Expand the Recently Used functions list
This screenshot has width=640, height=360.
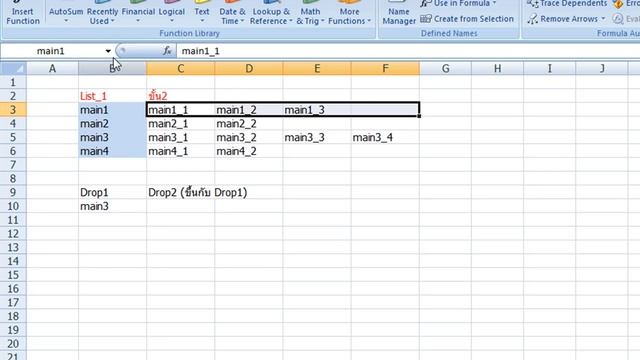pyautogui.click(x=102, y=13)
